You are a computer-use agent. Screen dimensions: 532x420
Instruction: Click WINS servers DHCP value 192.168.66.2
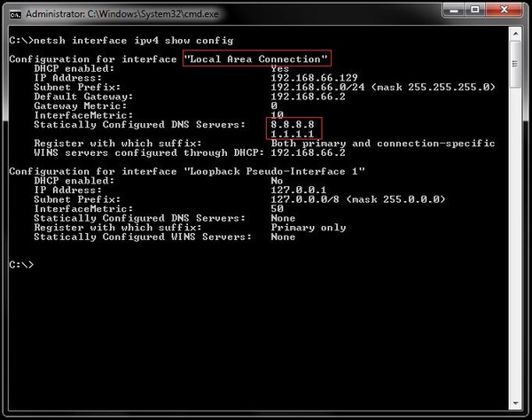(x=308, y=152)
